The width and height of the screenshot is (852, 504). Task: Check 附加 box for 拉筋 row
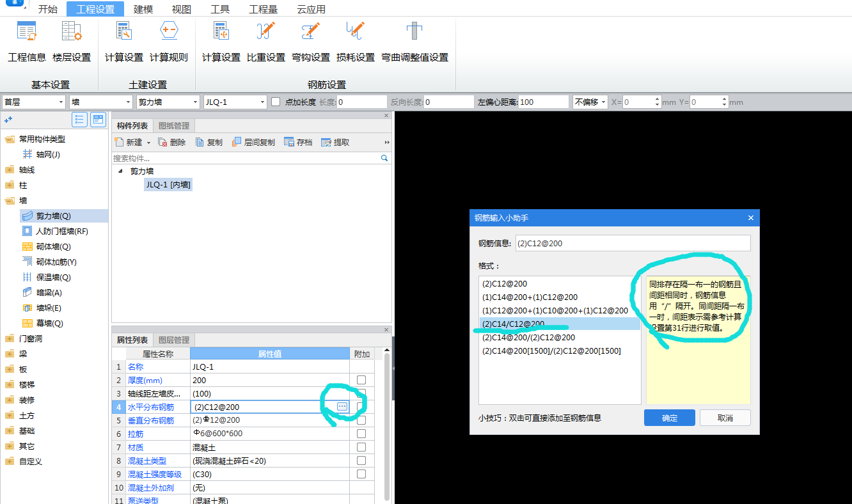click(x=361, y=434)
